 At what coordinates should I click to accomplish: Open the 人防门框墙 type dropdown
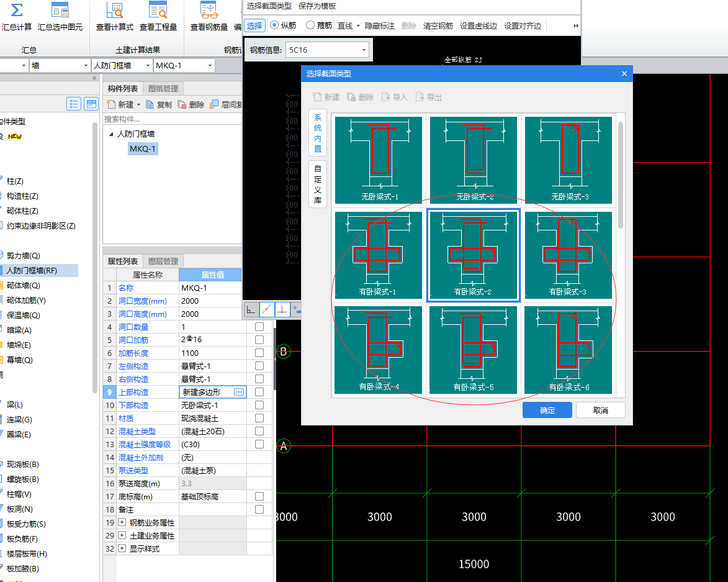pos(148,65)
